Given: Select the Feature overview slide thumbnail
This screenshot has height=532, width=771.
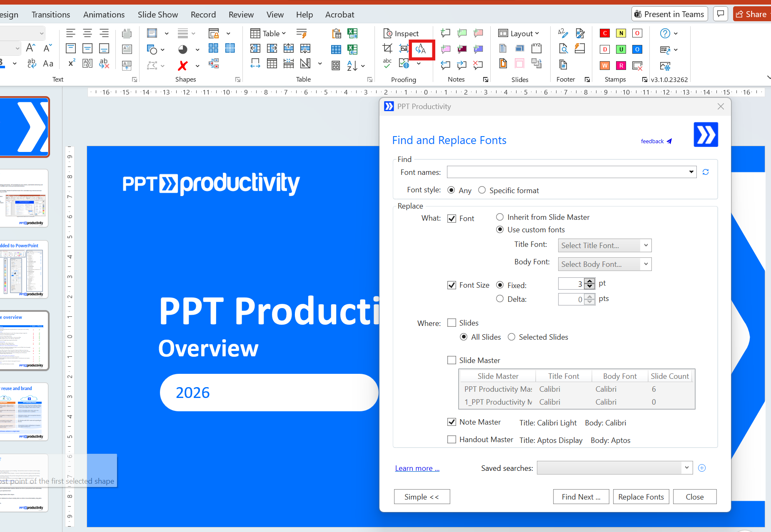Looking at the screenshot, I should (24, 341).
